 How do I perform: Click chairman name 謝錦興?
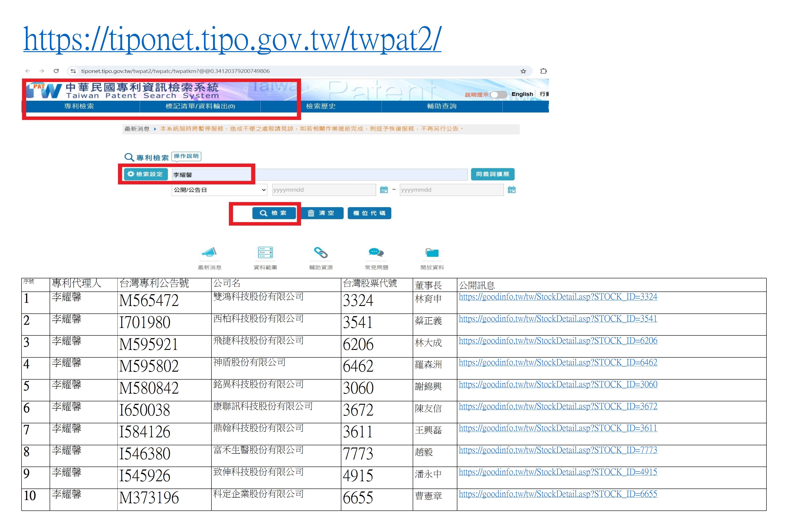[x=428, y=387]
